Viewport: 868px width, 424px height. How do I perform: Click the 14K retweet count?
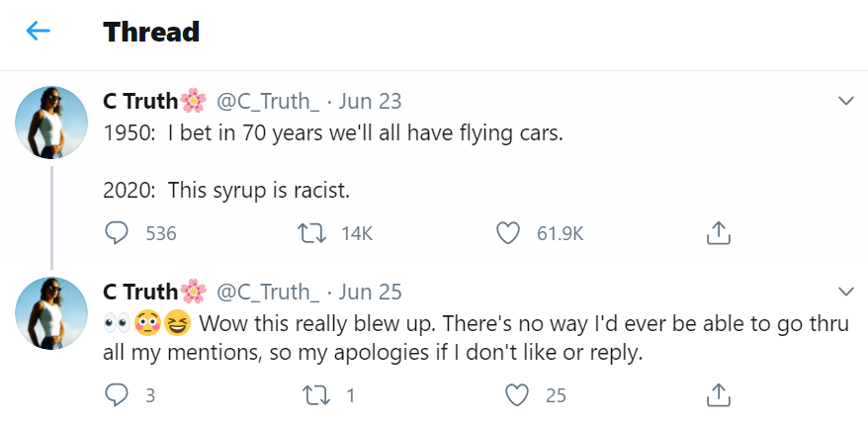click(x=356, y=233)
